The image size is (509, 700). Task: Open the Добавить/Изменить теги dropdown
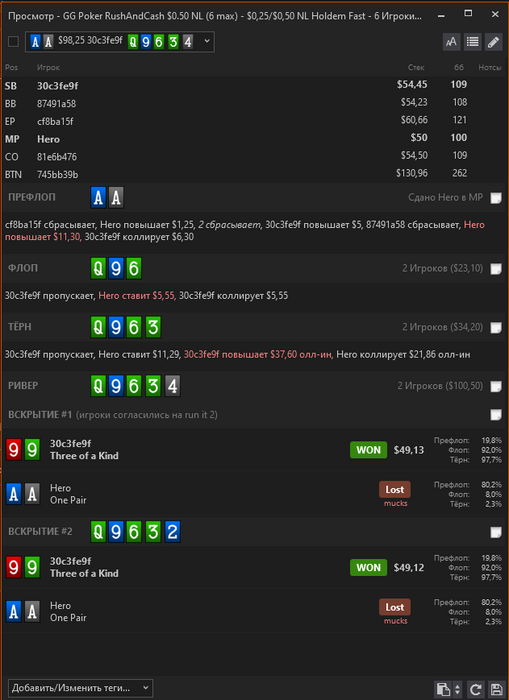click(80, 688)
